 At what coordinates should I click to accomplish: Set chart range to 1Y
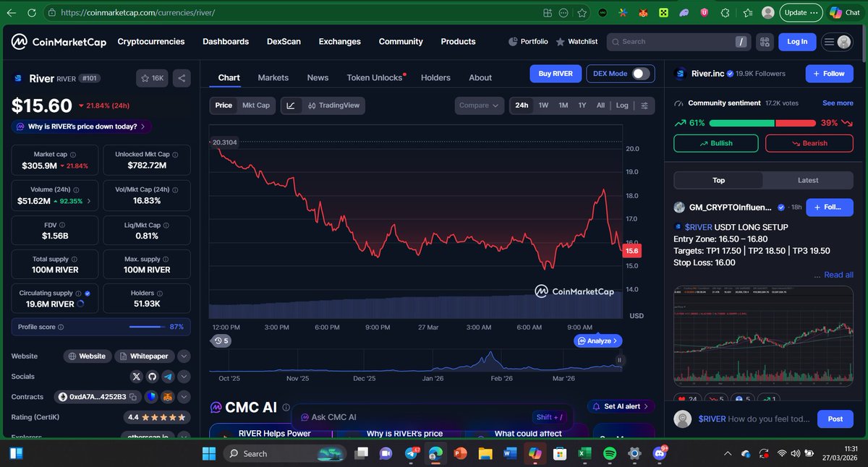tap(582, 106)
